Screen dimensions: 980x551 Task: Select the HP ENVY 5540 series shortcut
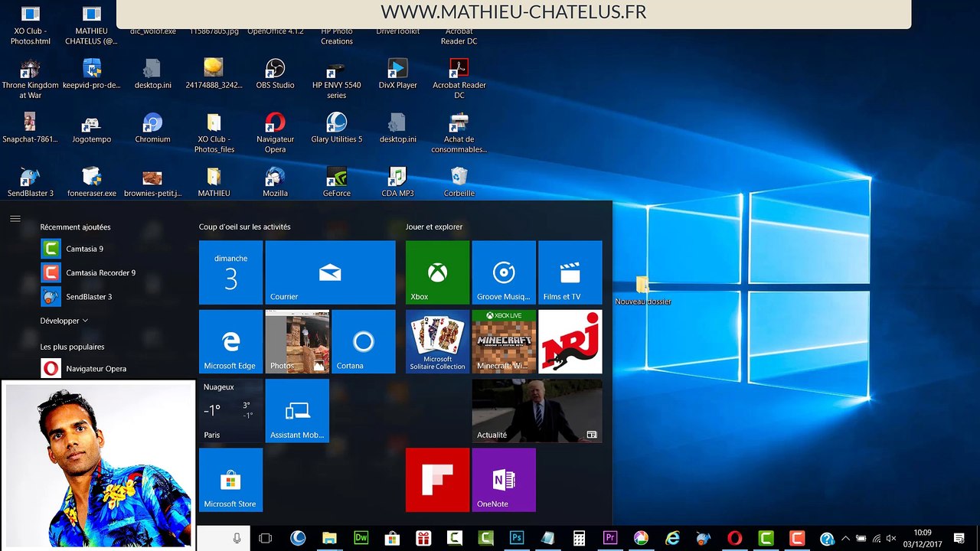click(336, 79)
